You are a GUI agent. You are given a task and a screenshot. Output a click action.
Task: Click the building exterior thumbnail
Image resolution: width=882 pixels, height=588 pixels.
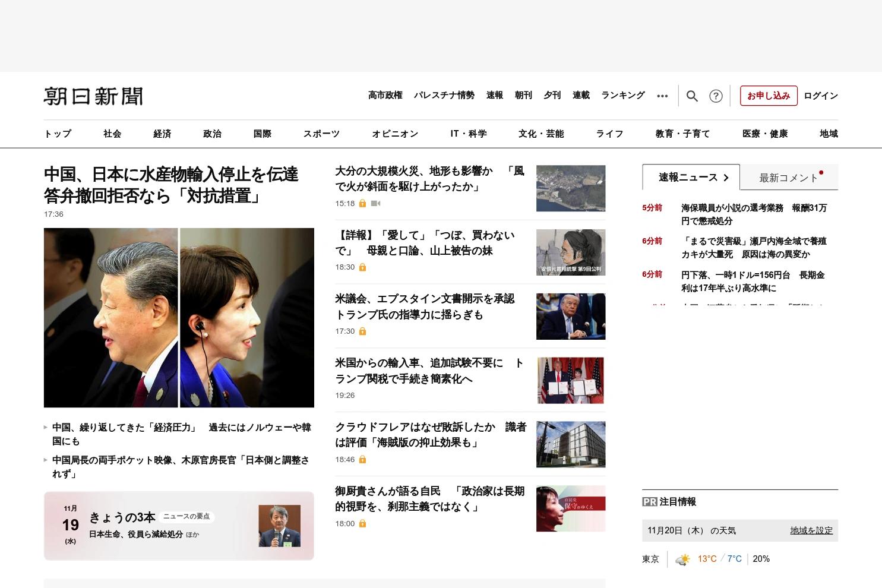coord(571,445)
